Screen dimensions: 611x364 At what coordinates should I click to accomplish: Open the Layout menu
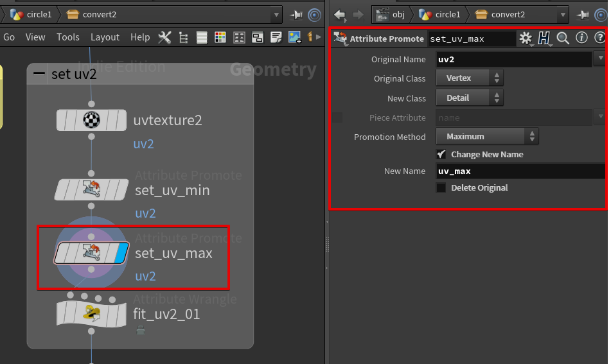(x=105, y=37)
